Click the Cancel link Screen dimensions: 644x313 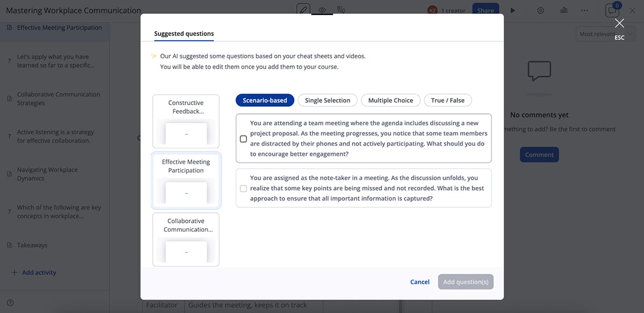[420, 282]
